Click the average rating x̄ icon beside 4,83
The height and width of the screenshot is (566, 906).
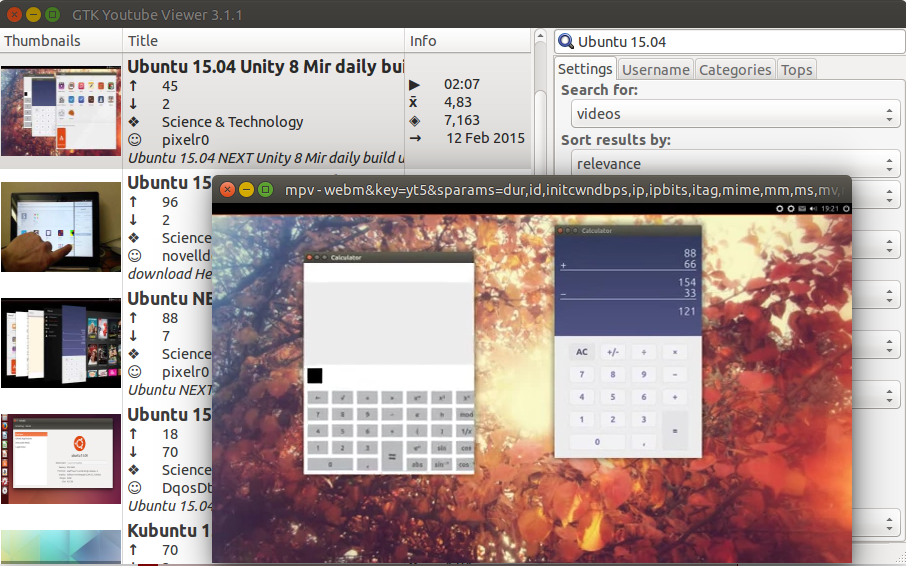413,102
